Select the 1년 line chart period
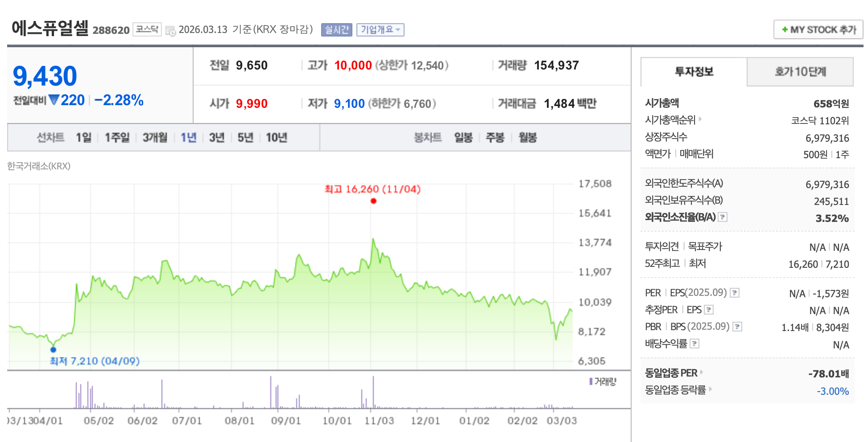This screenshot has height=442, width=868. [x=189, y=138]
